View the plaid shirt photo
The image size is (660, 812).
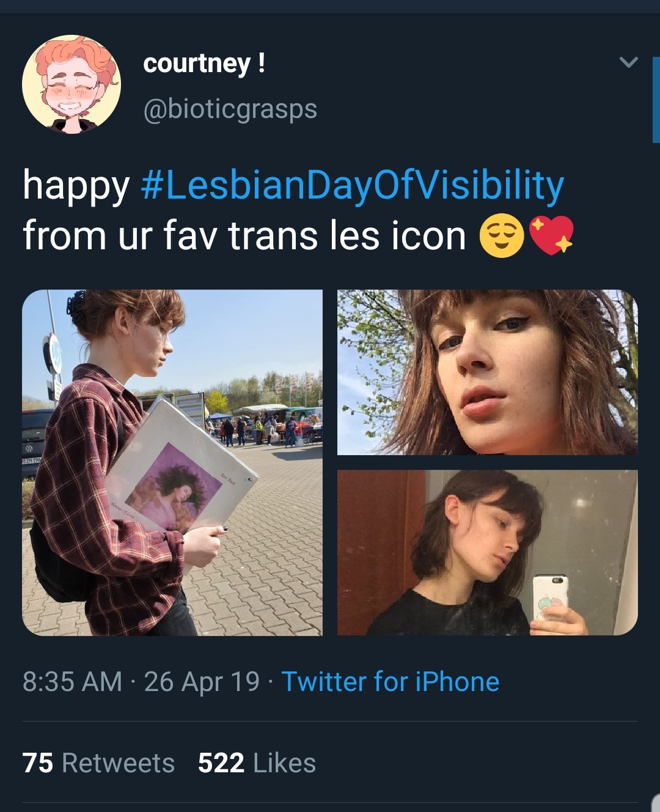click(x=172, y=463)
